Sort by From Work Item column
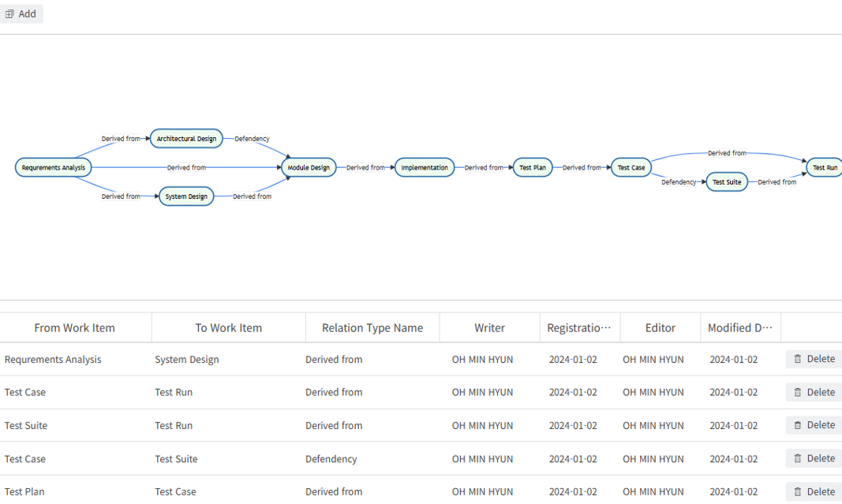Image resolution: width=842 pixels, height=504 pixels. click(74, 328)
